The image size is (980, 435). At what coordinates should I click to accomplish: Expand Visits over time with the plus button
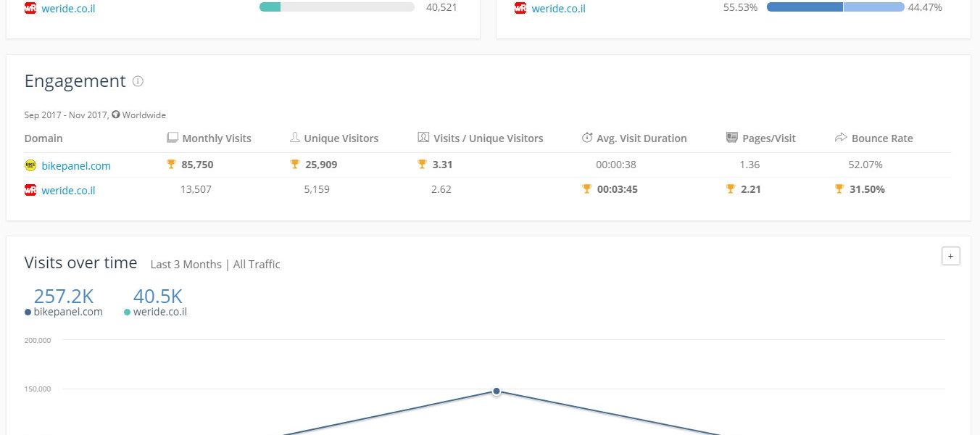(x=950, y=256)
